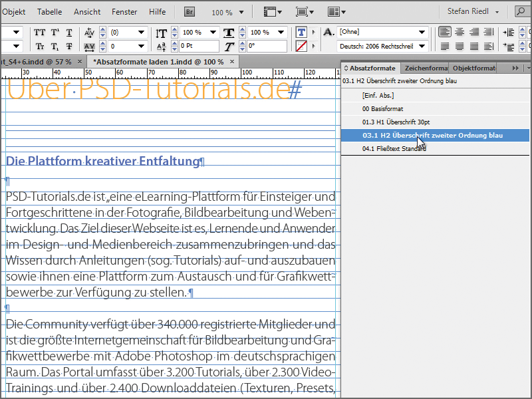Toggle Strikethrough formatting

(x=69, y=47)
